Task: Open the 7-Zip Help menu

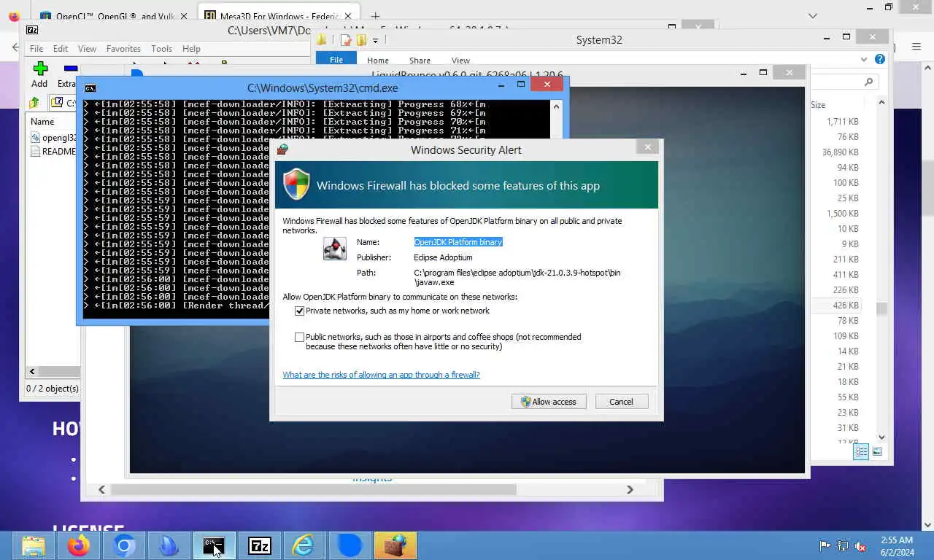Action: [x=191, y=49]
